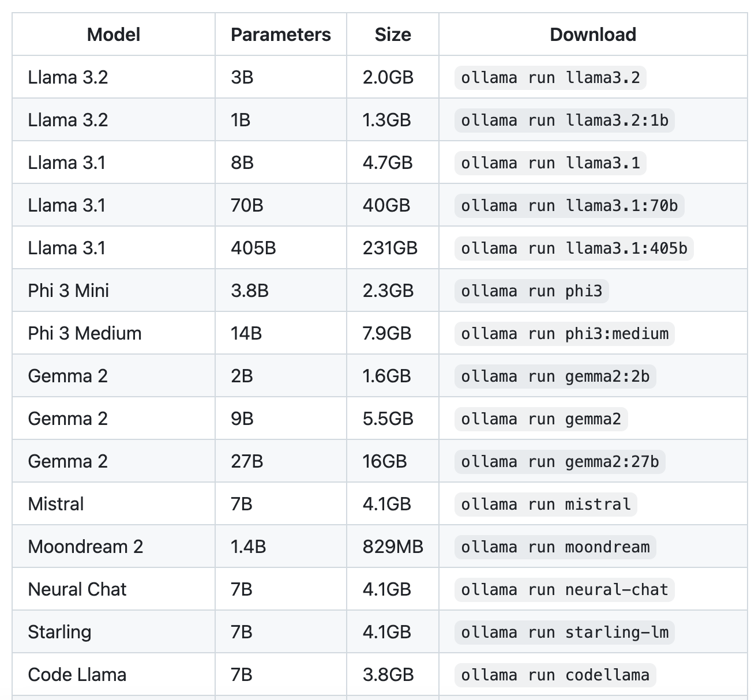Viewport: 751px width, 700px height.
Task: Click the 'ollama run gemma2:2b' command
Action: coord(555,377)
